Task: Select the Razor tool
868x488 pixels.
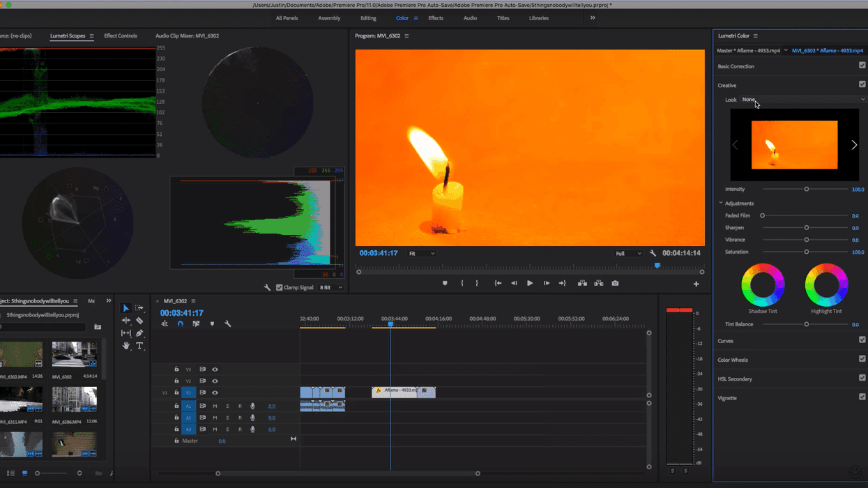Action: [139, 321]
